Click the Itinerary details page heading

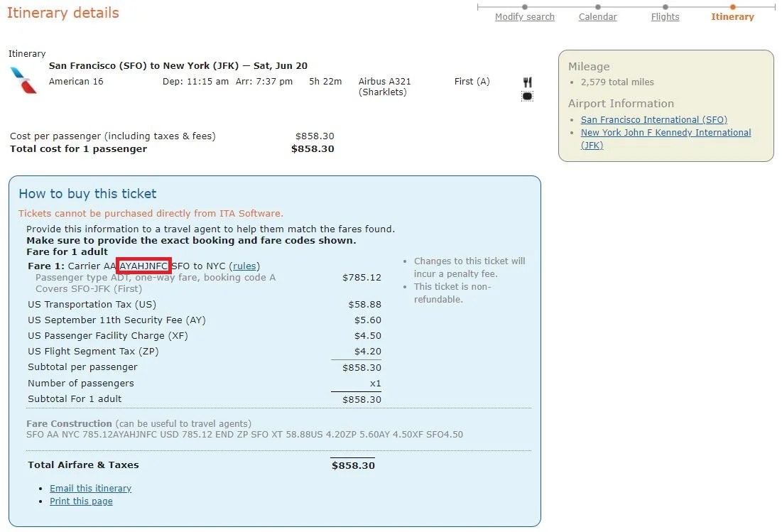pyautogui.click(x=63, y=12)
